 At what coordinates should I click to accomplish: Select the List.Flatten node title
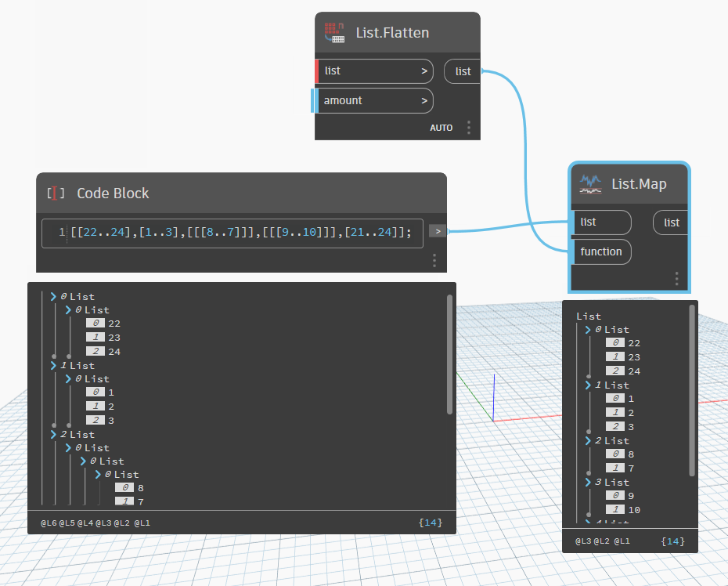394,32
